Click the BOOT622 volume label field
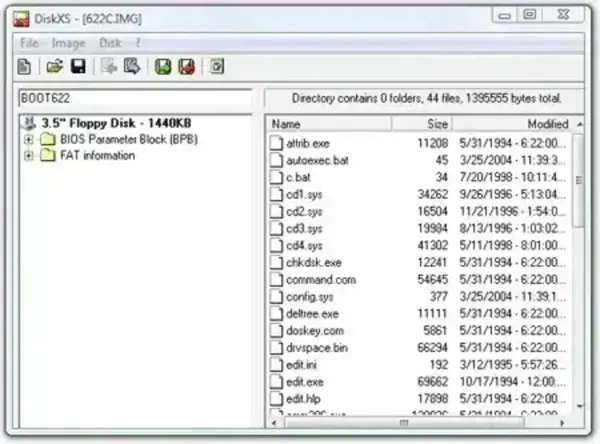 (x=135, y=98)
